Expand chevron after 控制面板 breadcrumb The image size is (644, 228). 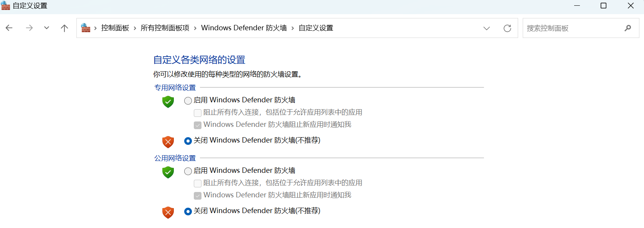[x=135, y=28]
